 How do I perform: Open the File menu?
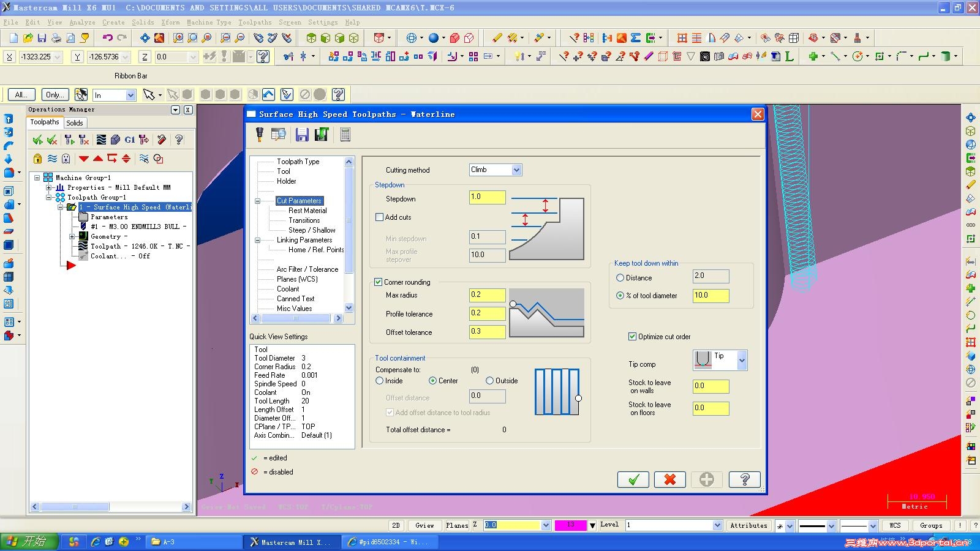[x=10, y=22]
